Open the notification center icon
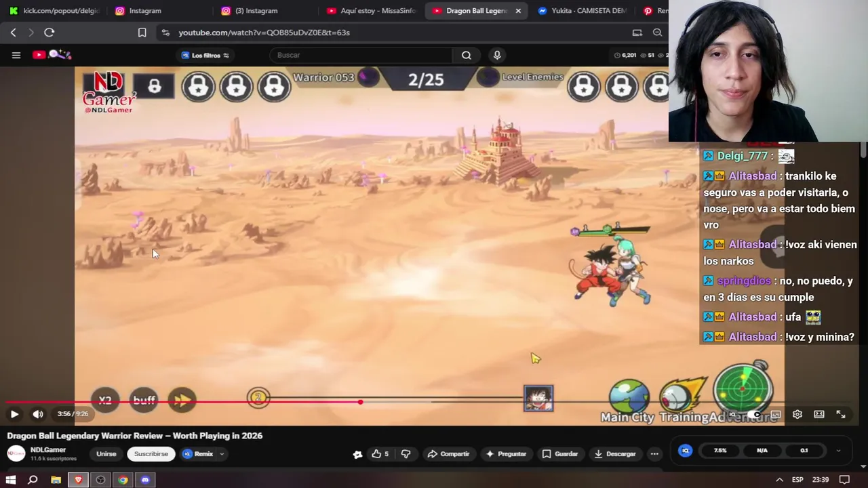The image size is (868, 488). coord(844,480)
